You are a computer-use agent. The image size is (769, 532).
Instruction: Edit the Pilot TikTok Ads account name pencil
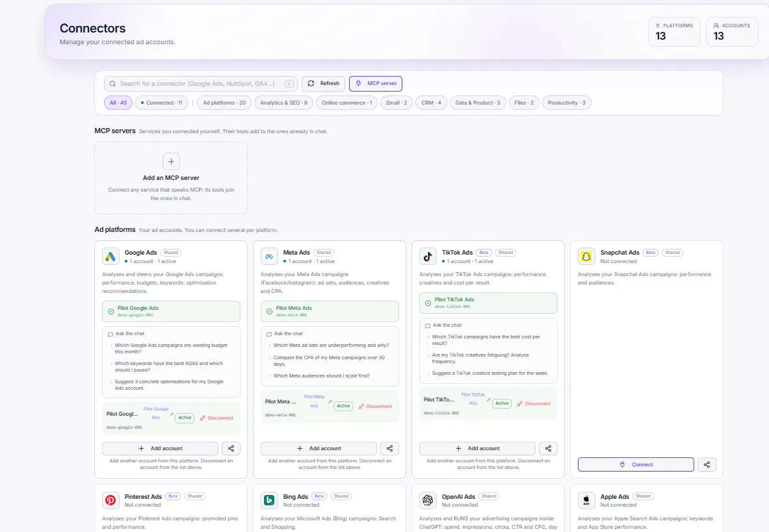pyautogui.click(x=488, y=399)
